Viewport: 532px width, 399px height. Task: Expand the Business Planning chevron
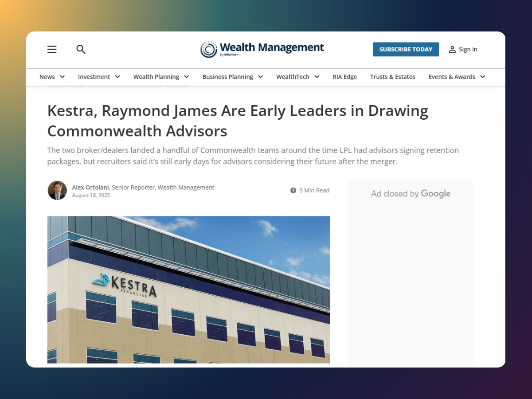260,77
